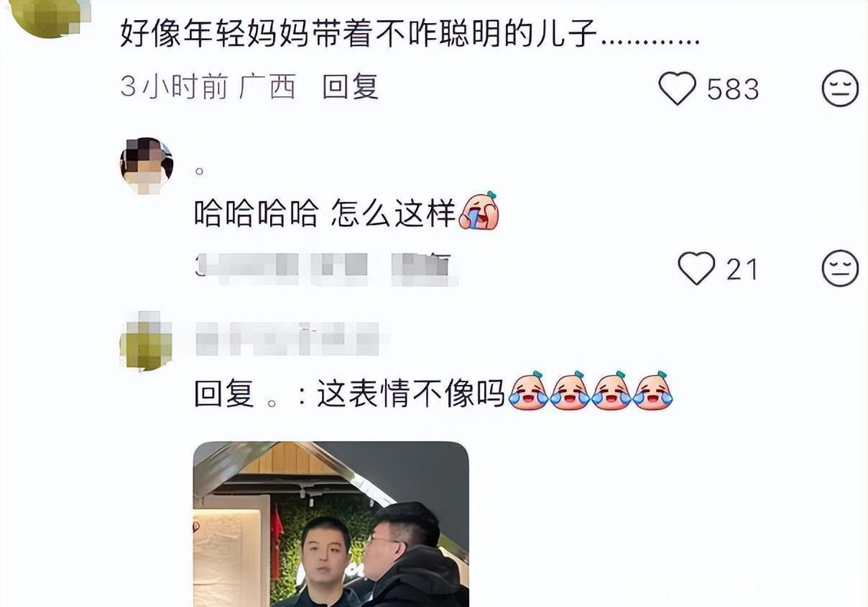Tap the crying-laughing emoji after 怎么这样
The width and height of the screenshot is (868, 607).
click(479, 211)
